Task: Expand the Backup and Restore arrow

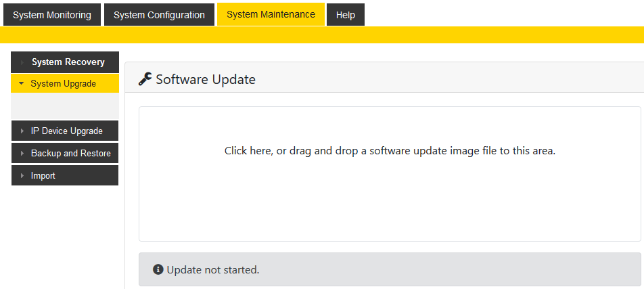Action: pyautogui.click(x=22, y=154)
